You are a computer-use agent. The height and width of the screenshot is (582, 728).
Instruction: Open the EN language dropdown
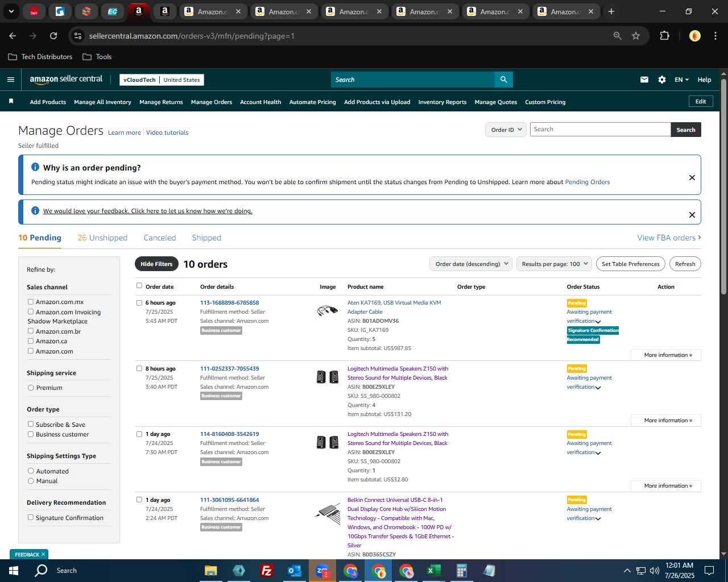point(681,80)
